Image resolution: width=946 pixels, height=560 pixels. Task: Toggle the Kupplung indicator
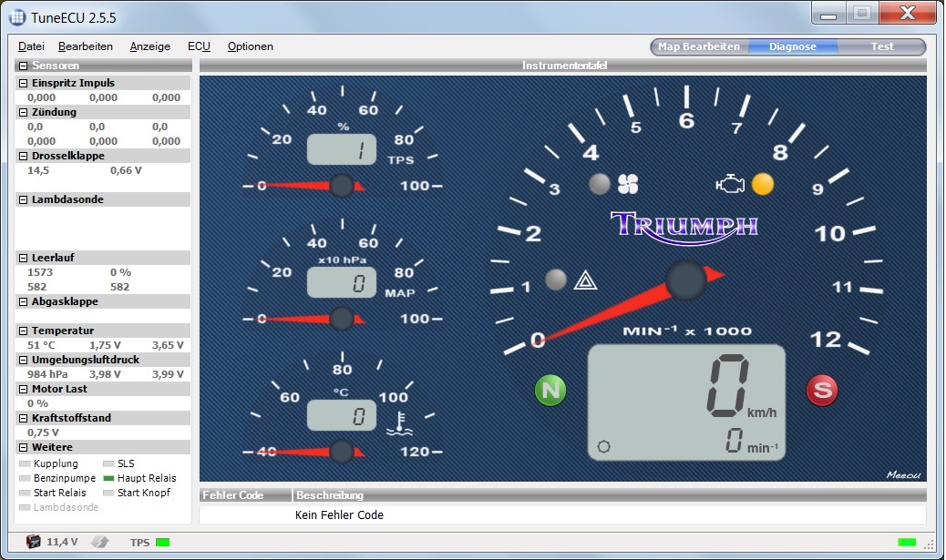click(25, 463)
